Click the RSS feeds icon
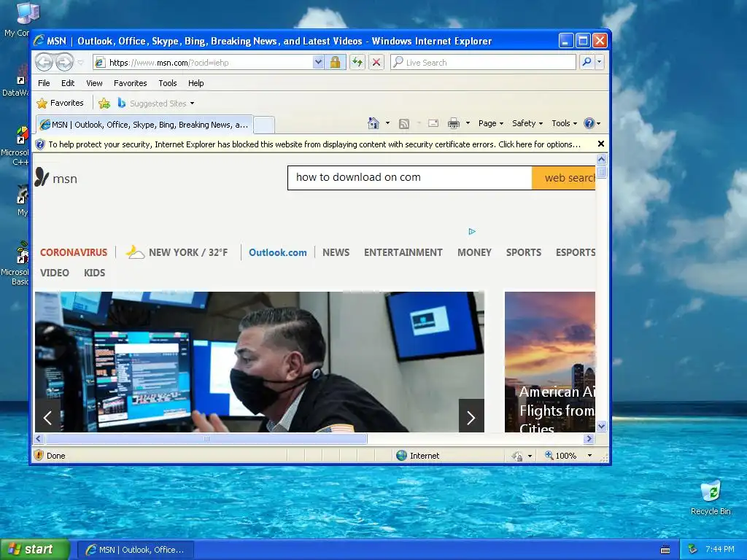747x560 pixels. point(404,124)
